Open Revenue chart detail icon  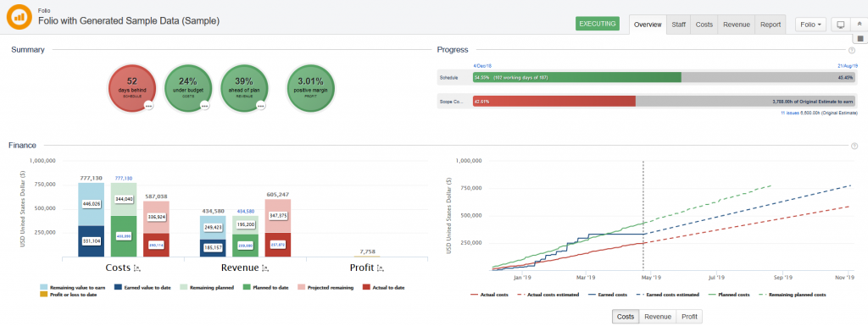(264, 268)
